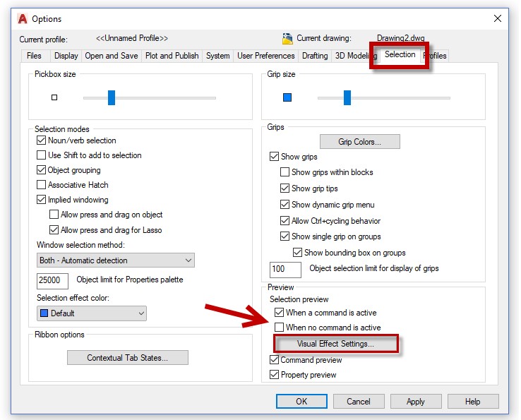Toggle Implied windowing checkbox
This screenshot has width=521, height=420.
click(41, 199)
